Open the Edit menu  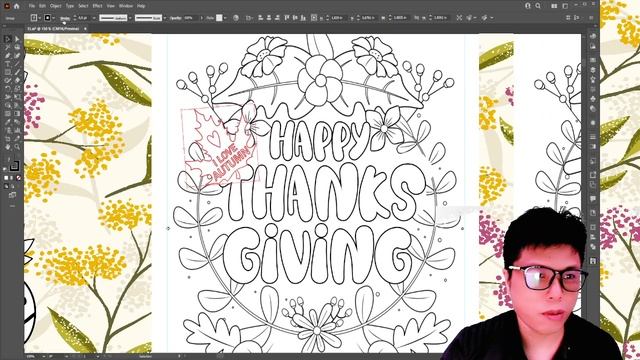pos(42,6)
